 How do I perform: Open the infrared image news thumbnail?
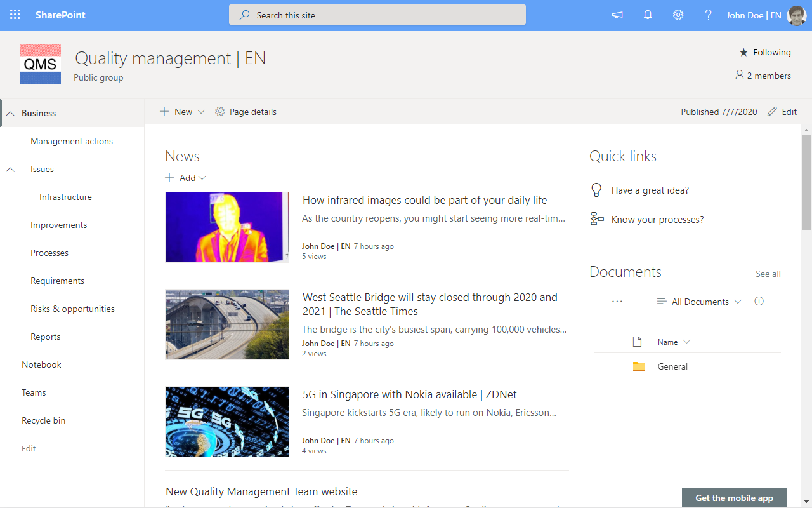tap(227, 227)
